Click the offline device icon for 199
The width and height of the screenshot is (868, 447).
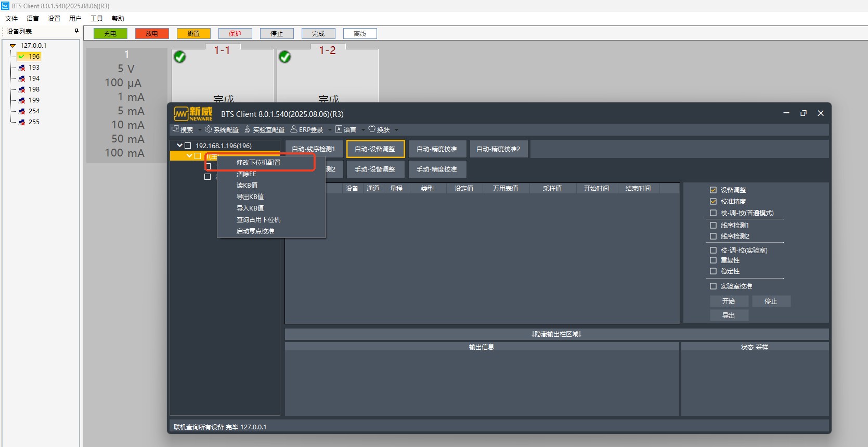pyautogui.click(x=22, y=100)
